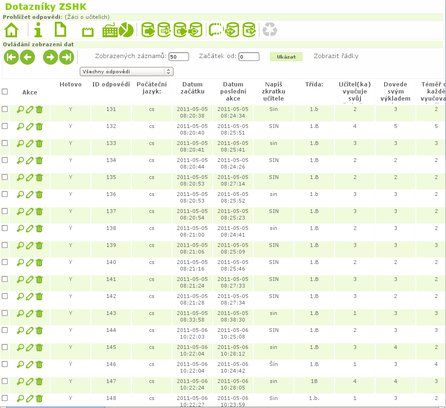Show statistics with the pie chart icon

tap(126, 30)
